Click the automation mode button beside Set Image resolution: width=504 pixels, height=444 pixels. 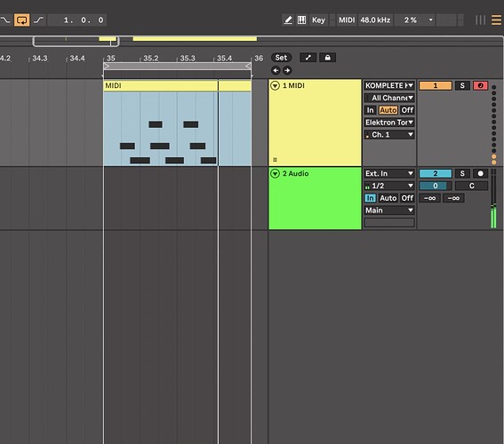click(308, 58)
